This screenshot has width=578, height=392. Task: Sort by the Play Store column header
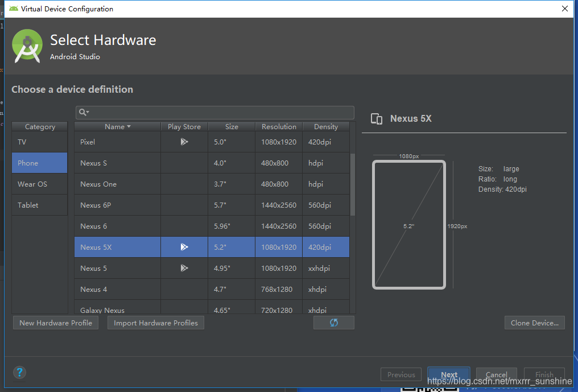pyautogui.click(x=184, y=126)
